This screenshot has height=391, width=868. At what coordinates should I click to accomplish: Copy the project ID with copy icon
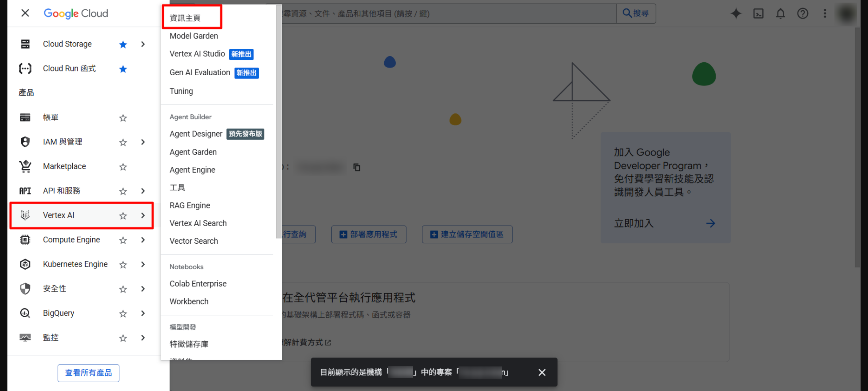[x=356, y=167]
